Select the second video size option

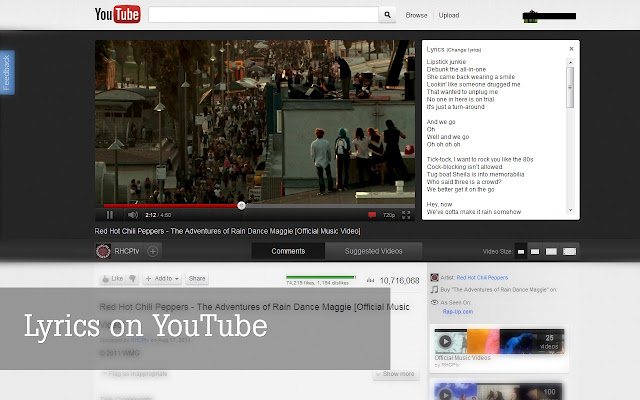535,251
